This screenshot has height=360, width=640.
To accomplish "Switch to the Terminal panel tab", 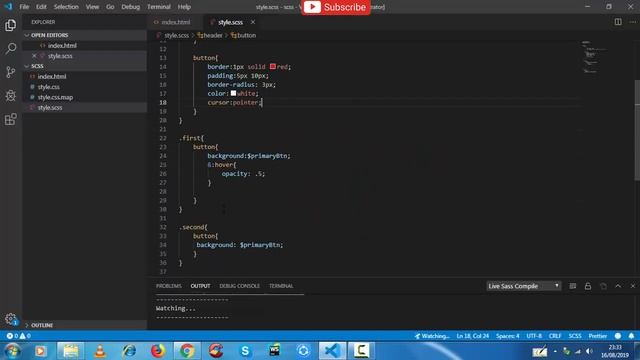I will 281,286.
